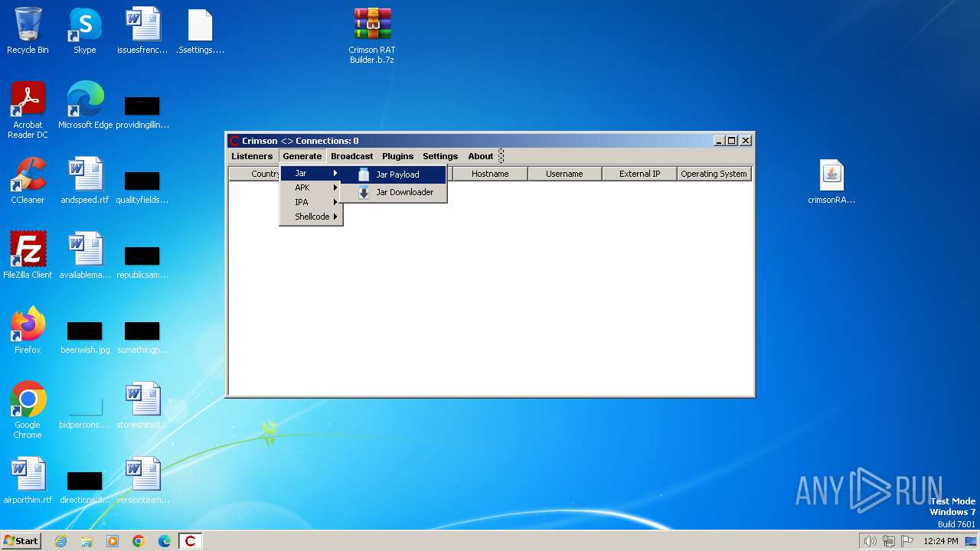980x551 pixels.
Task: Open the Settings menu in Crimson
Action: 440,156
